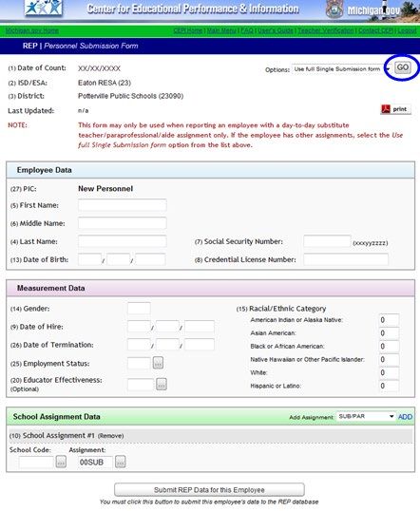The image size is (420, 511).
Task: Click the Date of Birth month field
Action: (89, 259)
